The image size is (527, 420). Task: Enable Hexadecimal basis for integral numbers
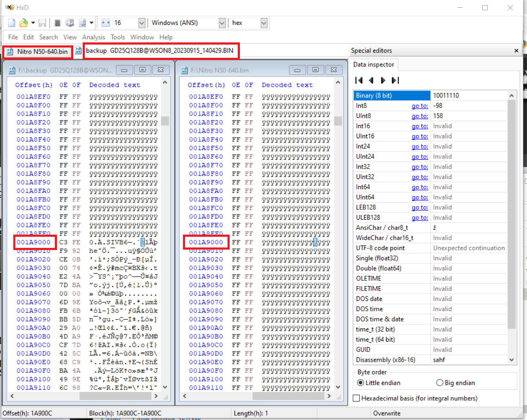pyautogui.click(x=356, y=398)
